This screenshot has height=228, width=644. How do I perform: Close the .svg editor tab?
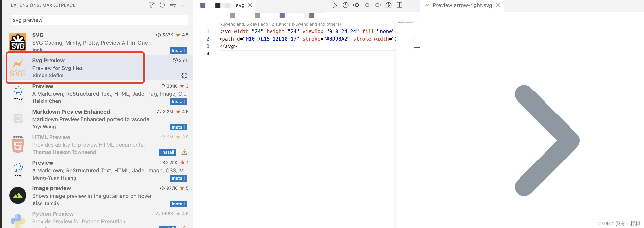click(250, 5)
